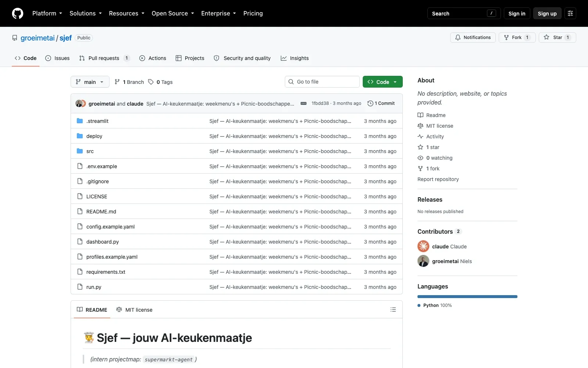This screenshot has width=588, height=368.
Task: Expand the Resources menu
Action: [127, 13]
